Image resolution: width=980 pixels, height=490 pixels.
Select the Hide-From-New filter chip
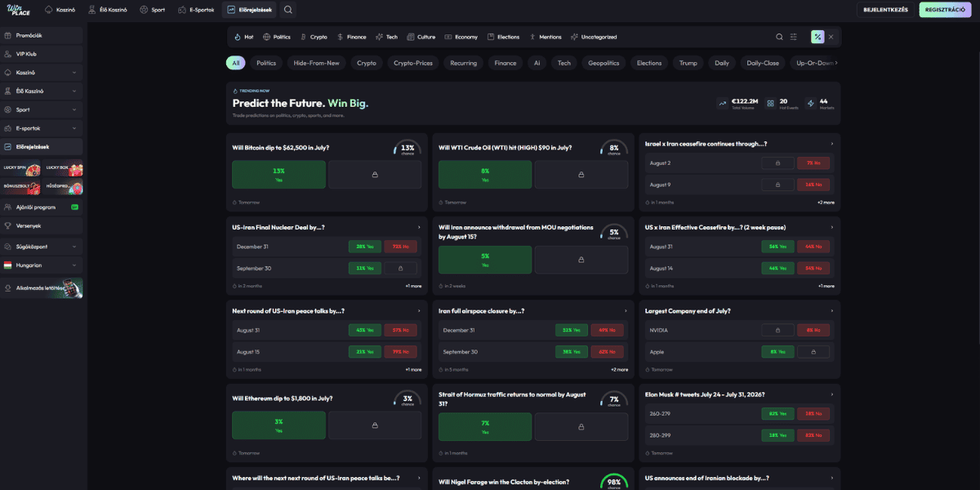[x=316, y=63]
